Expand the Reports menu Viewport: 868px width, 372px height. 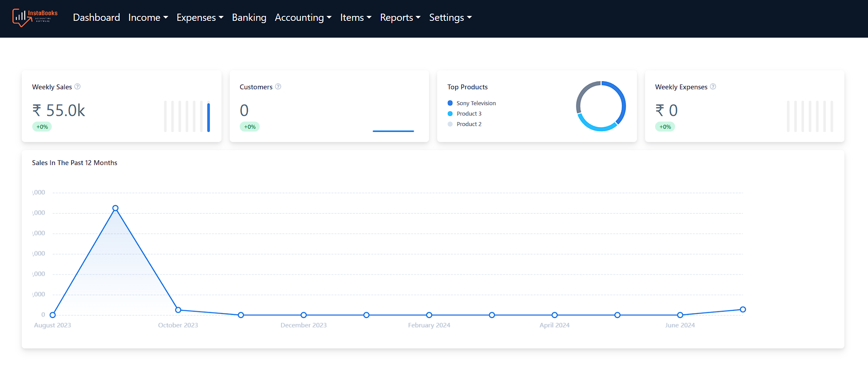pos(400,18)
